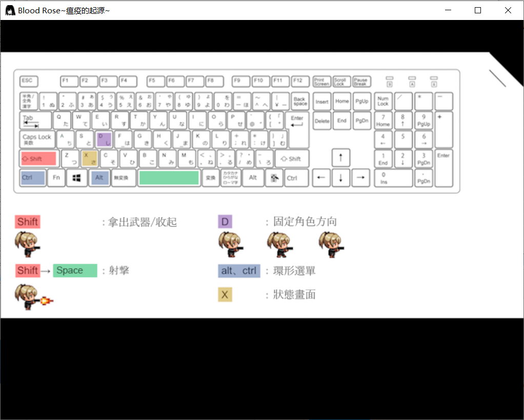Click the uncolored right Shift key
The image size is (524, 420).
(x=292, y=159)
